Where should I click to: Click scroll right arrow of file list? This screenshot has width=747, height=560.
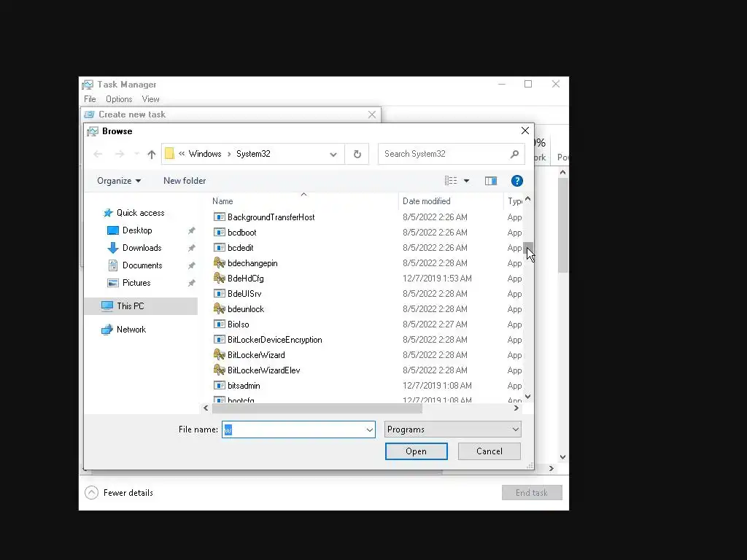click(516, 408)
